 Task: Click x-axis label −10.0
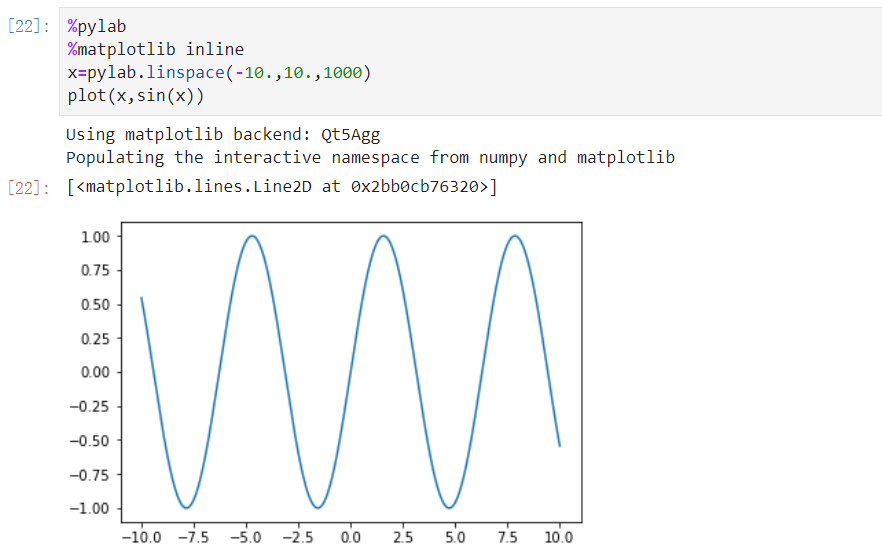point(141,538)
